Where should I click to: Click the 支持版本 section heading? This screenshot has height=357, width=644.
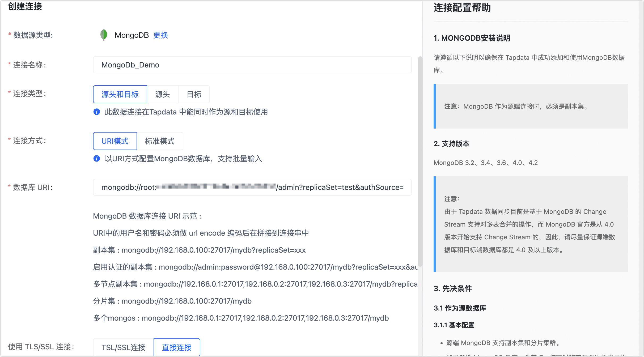451,143
